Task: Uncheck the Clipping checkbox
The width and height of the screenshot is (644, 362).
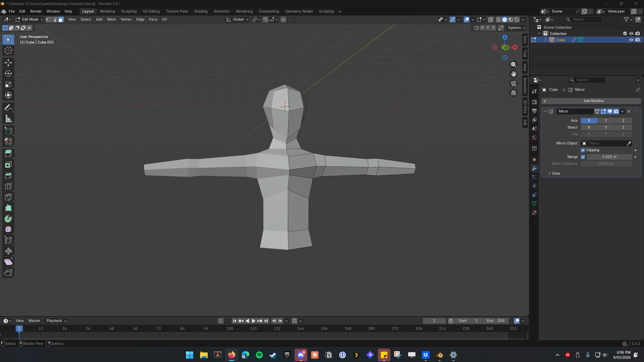Action: [x=583, y=150]
